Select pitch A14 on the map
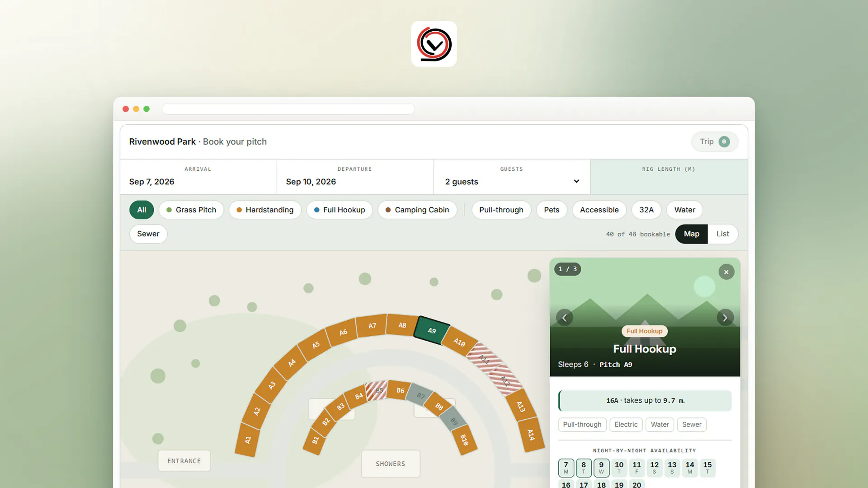 coord(531,435)
